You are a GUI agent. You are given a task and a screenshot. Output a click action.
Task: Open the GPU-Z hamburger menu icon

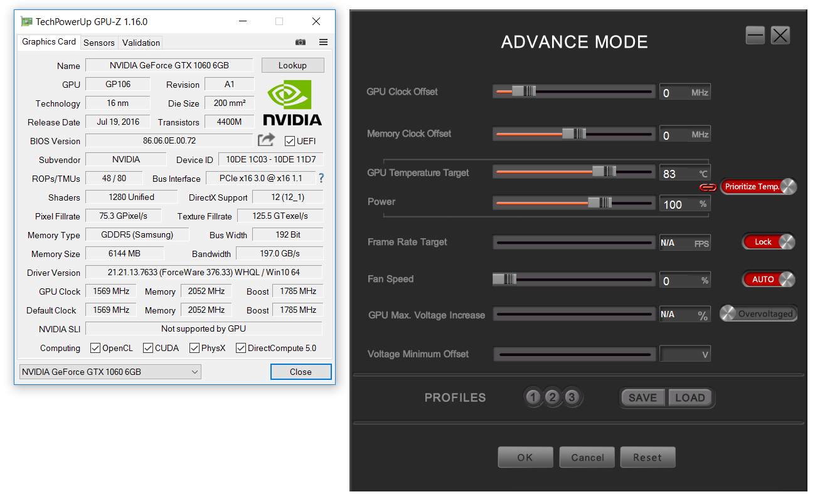coord(323,42)
